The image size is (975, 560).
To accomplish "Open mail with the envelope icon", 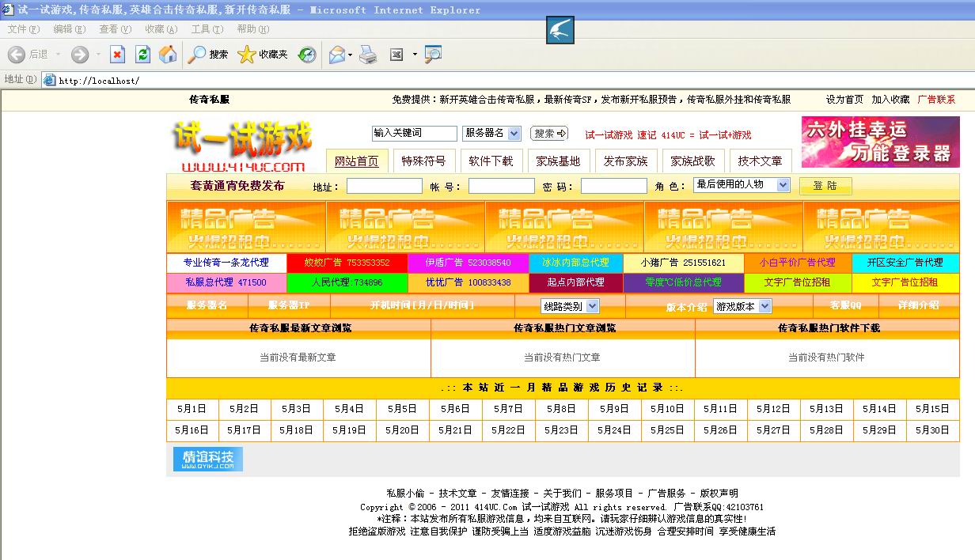I will 336,54.
